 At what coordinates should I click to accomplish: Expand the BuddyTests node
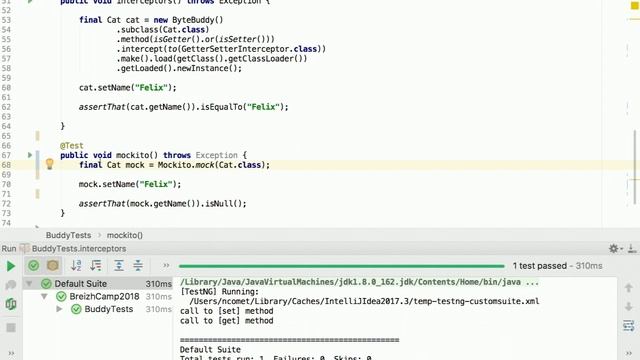[60, 309]
